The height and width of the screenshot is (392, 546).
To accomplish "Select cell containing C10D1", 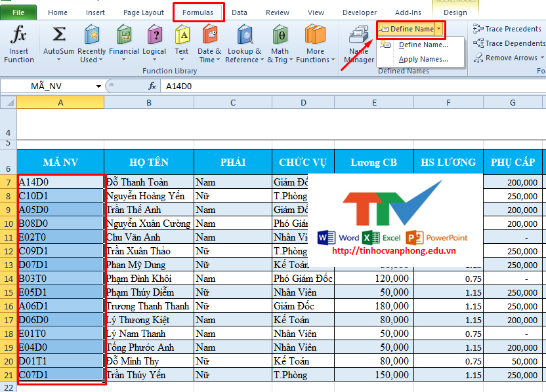I will pos(60,196).
